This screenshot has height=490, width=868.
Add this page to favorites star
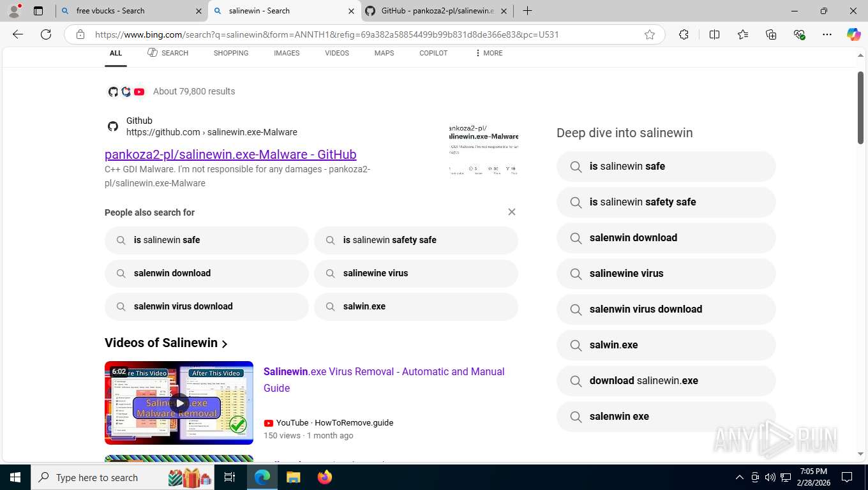point(650,34)
